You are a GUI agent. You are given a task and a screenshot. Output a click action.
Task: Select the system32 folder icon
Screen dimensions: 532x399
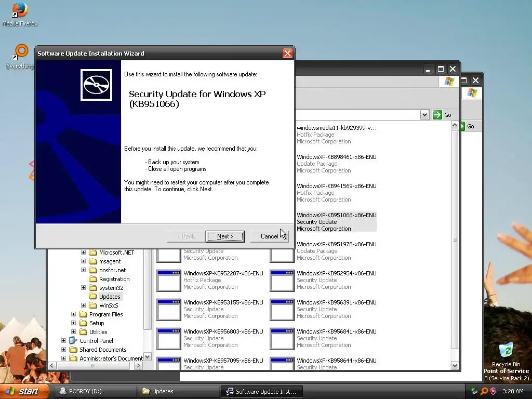click(x=93, y=288)
